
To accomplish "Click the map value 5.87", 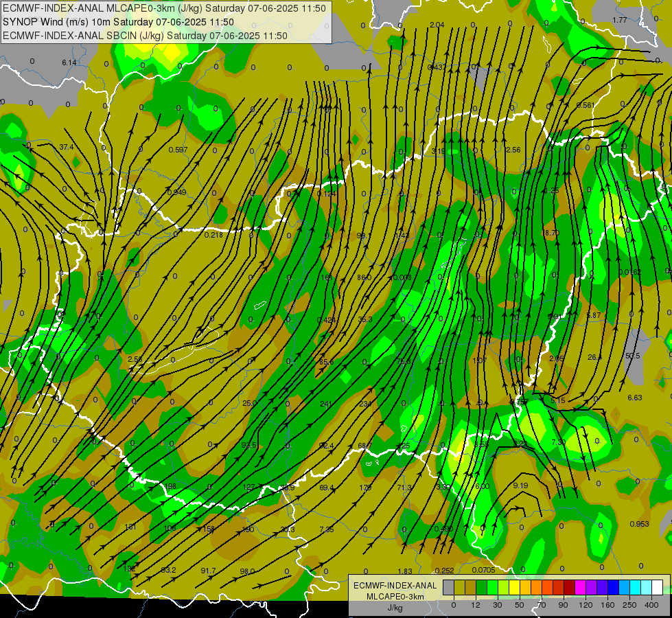I will [x=594, y=315].
